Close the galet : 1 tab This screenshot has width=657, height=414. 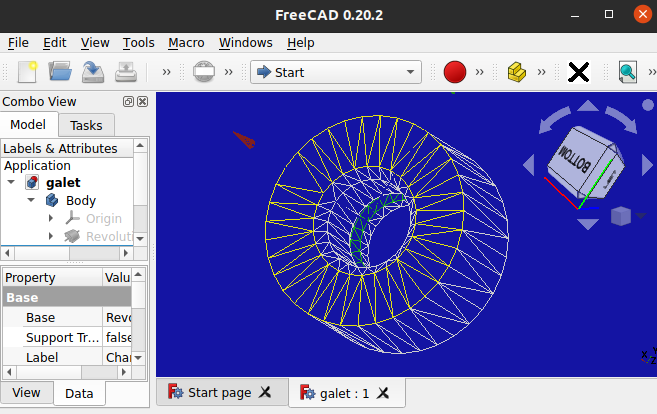point(383,393)
